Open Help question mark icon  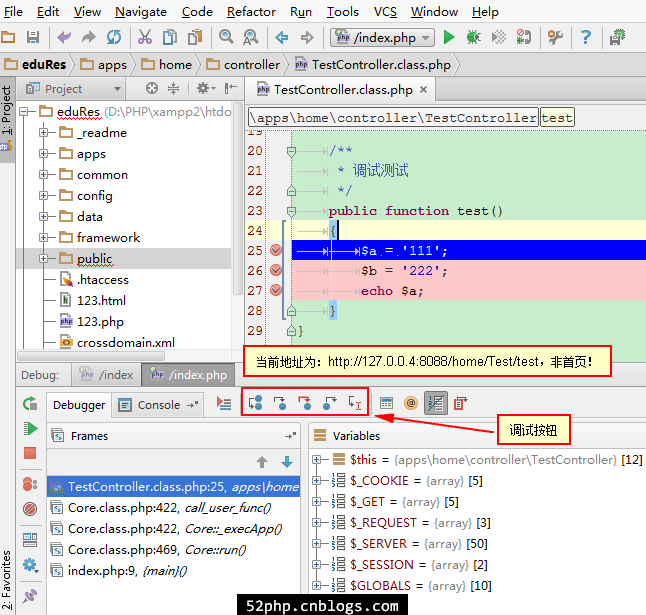coord(585,37)
